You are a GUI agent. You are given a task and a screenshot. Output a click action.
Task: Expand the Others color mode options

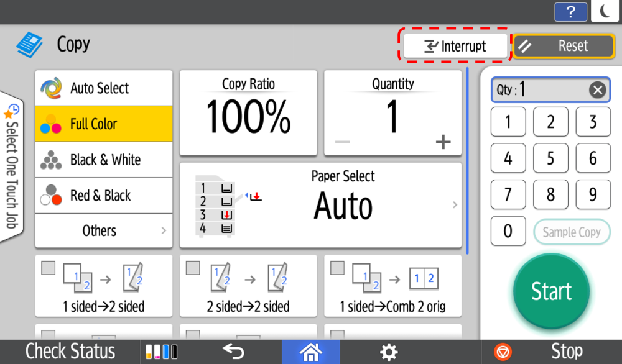[103, 230]
